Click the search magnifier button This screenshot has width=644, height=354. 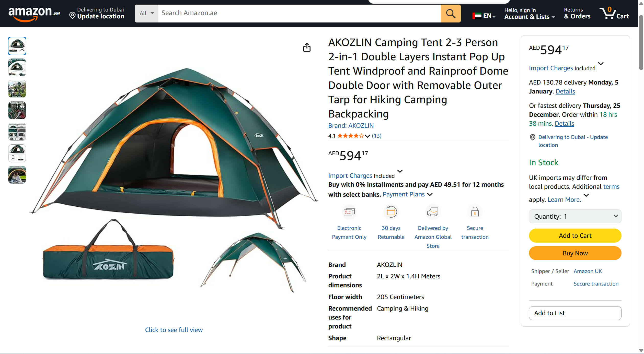451,14
